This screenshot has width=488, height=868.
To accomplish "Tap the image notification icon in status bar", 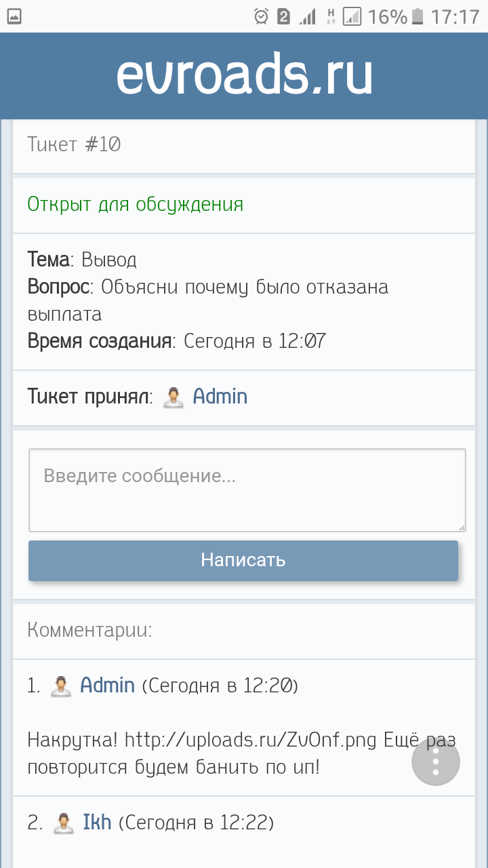I will click(14, 16).
